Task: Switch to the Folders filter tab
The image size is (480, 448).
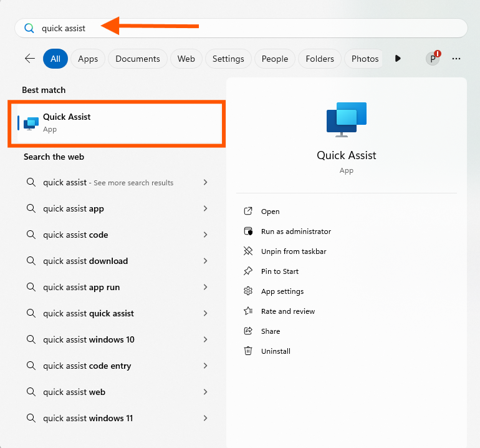Action: [320, 59]
